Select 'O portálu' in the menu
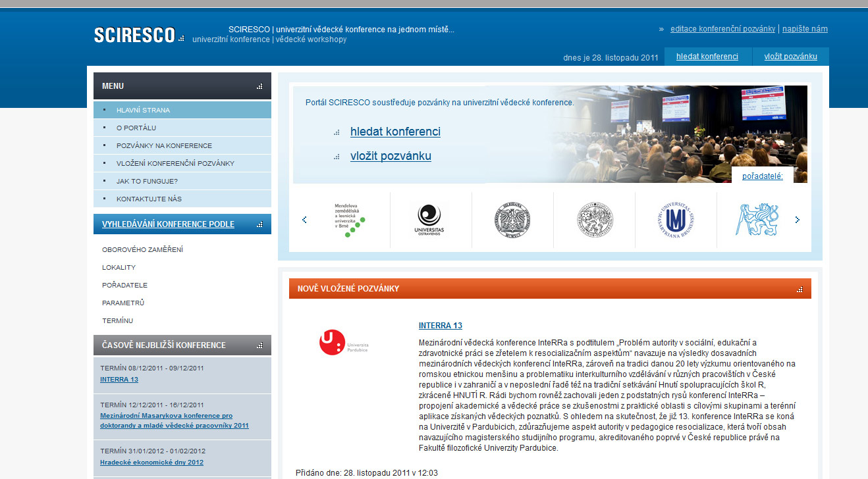The width and height of the screenshot is (868, 479). 136,128
